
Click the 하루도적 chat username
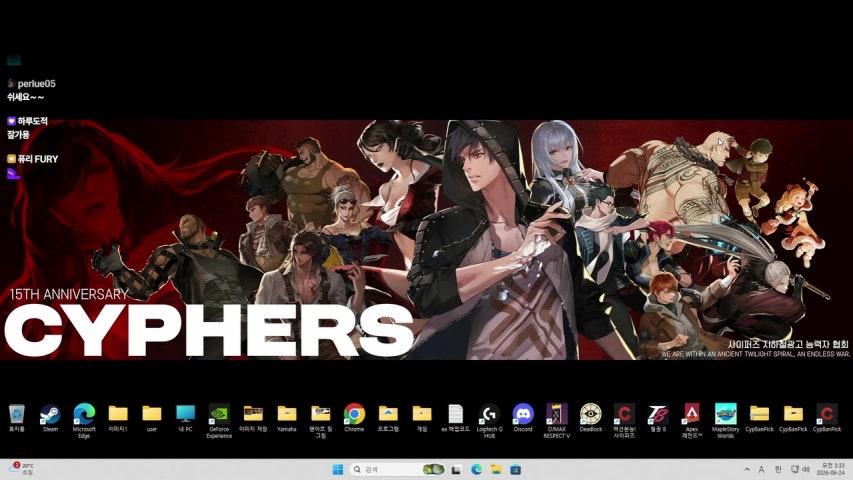32,121
